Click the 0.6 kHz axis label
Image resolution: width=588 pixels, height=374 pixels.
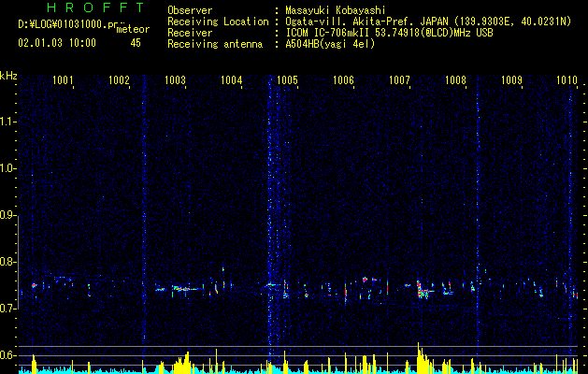pyautogui.click(x=7, y=355)
